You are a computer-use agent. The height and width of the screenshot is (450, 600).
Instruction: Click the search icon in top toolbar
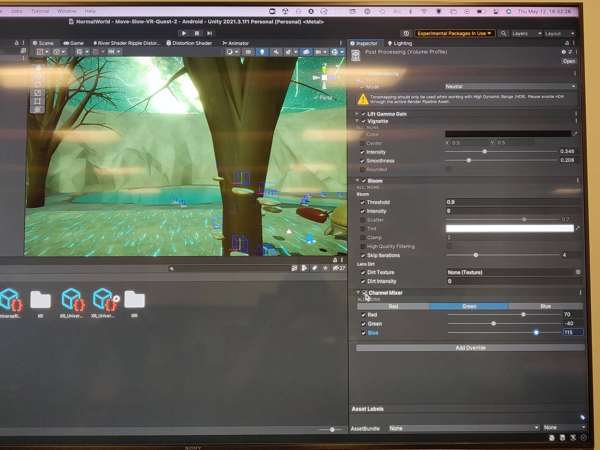coord(500,33)
